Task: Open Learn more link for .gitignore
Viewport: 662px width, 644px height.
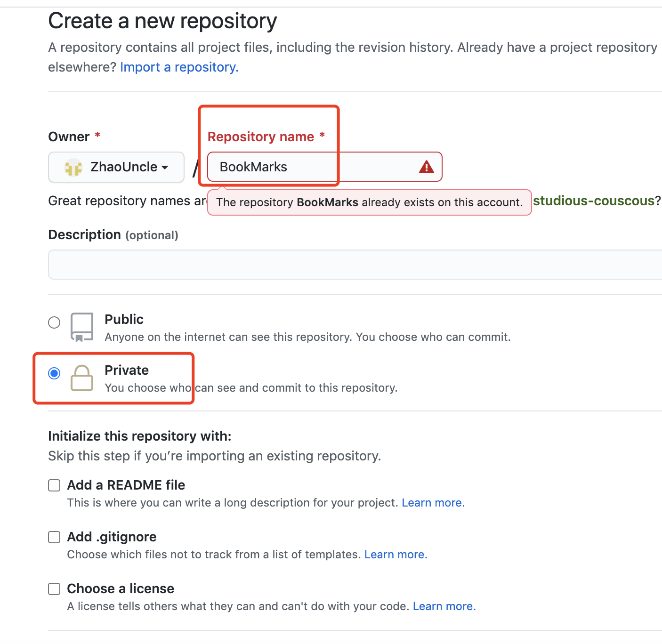Action: click(x=396, y=555)
